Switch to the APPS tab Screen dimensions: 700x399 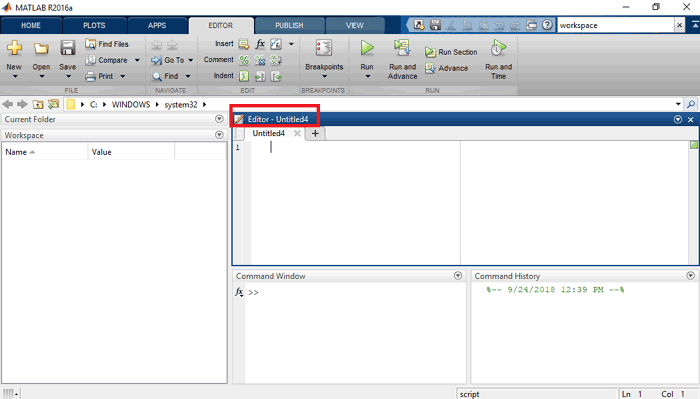pyautogui.click(x=157, y=25)
